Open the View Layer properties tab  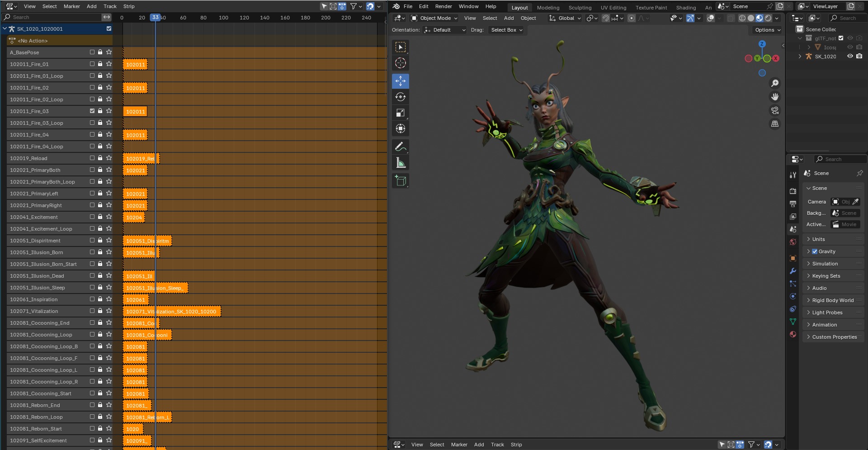pos(793,217)
